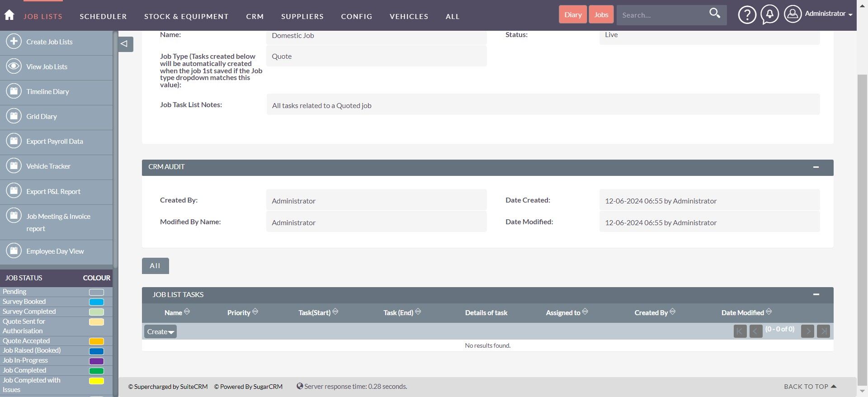The image size is (868, 397).
Task: Open the Suppliers menu
Action: click(x=302, y=16)
